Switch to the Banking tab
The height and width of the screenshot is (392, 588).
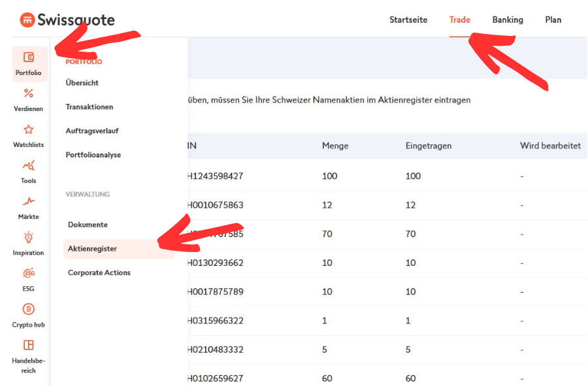[x=508, y=20]
